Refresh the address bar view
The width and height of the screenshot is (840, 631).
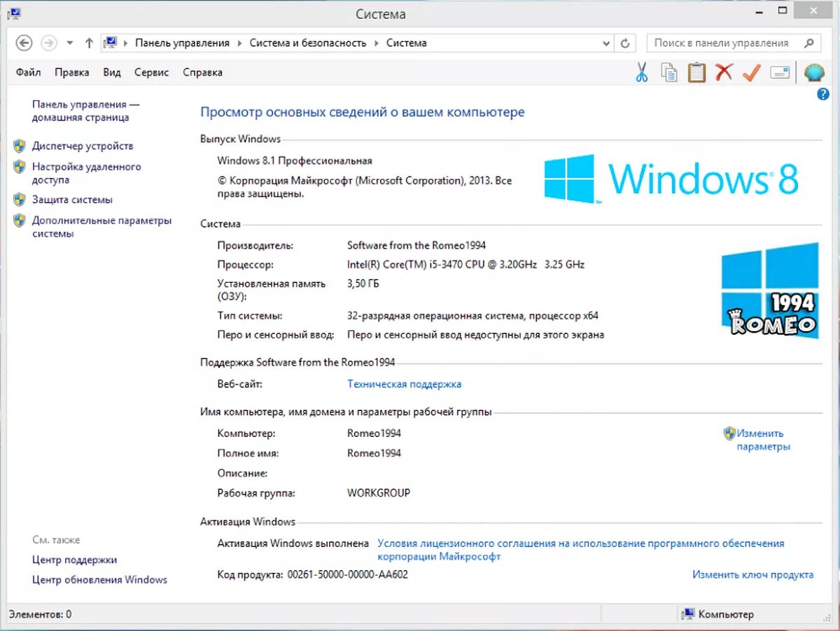point(626,43)
